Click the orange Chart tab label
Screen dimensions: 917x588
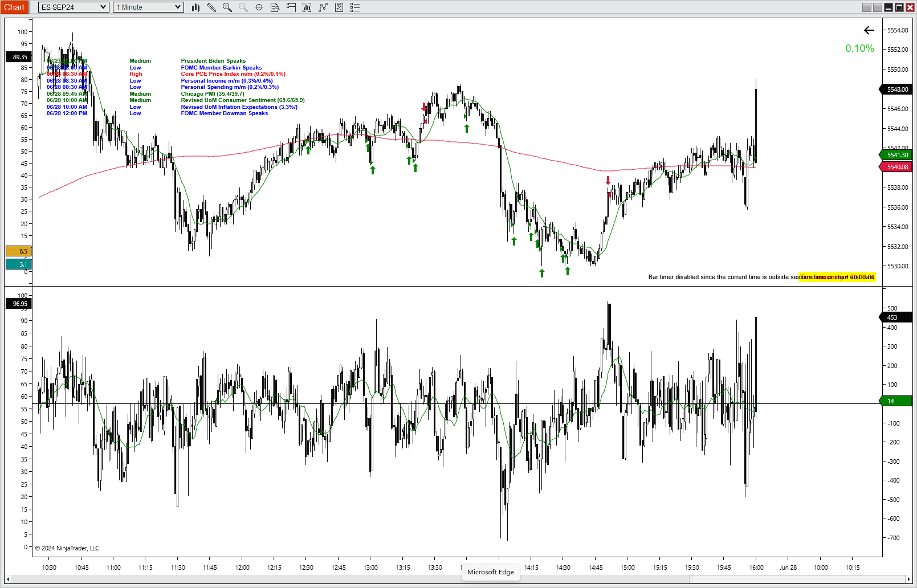pos(14,7)
